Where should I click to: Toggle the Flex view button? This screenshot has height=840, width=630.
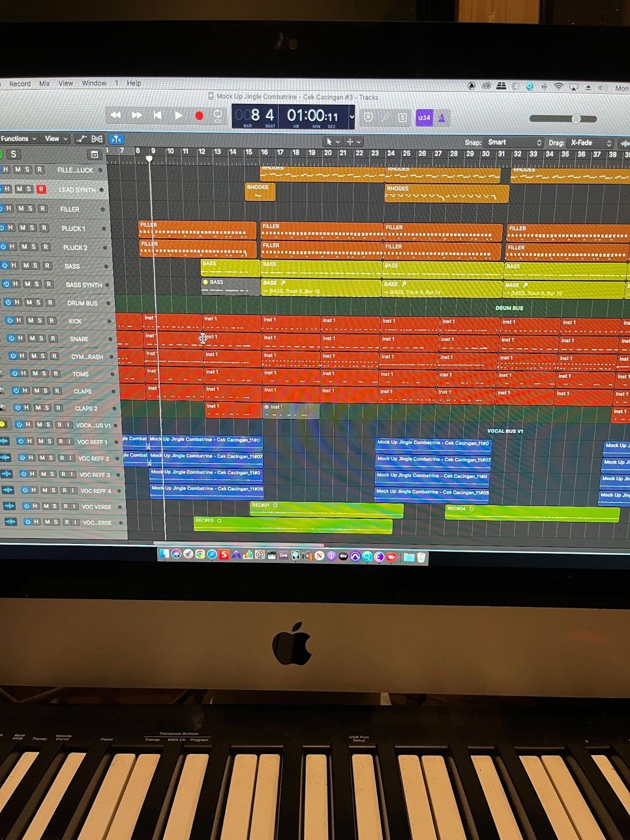(x=97, y=139)
